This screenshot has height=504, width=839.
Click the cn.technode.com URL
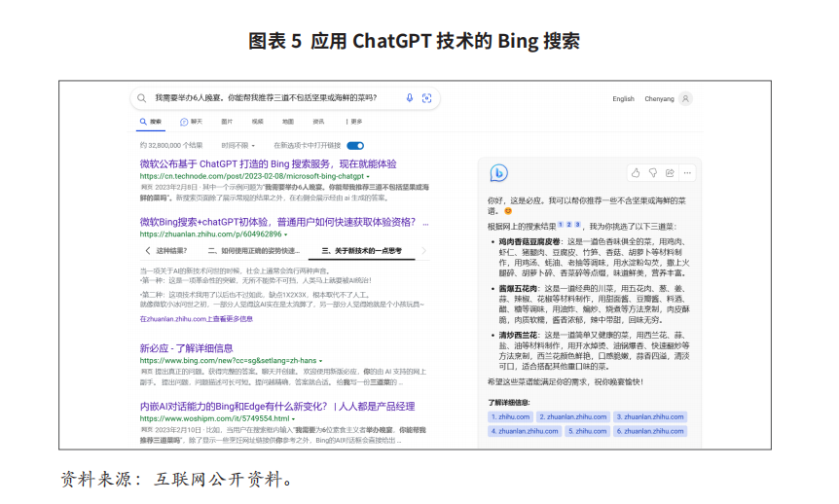coord(251,176)
